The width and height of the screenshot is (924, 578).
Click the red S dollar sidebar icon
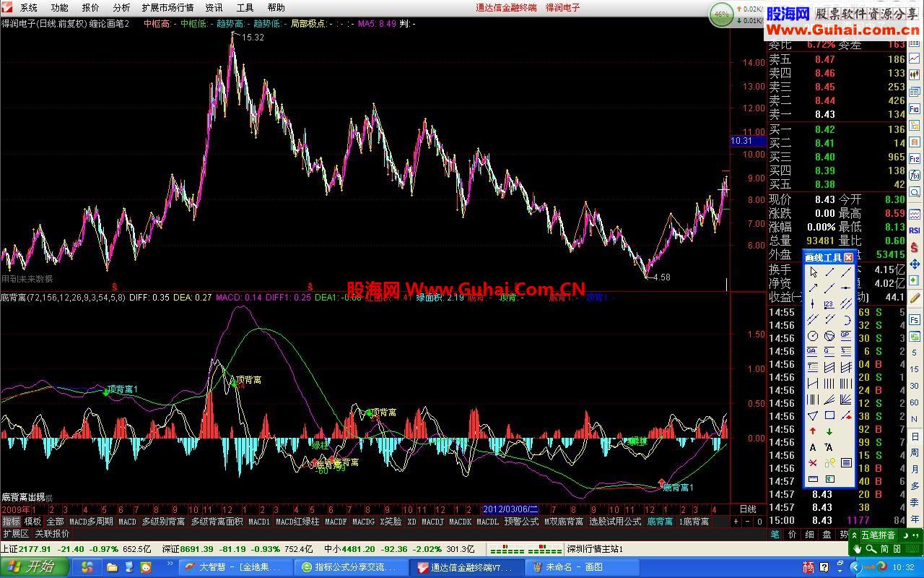915,248
